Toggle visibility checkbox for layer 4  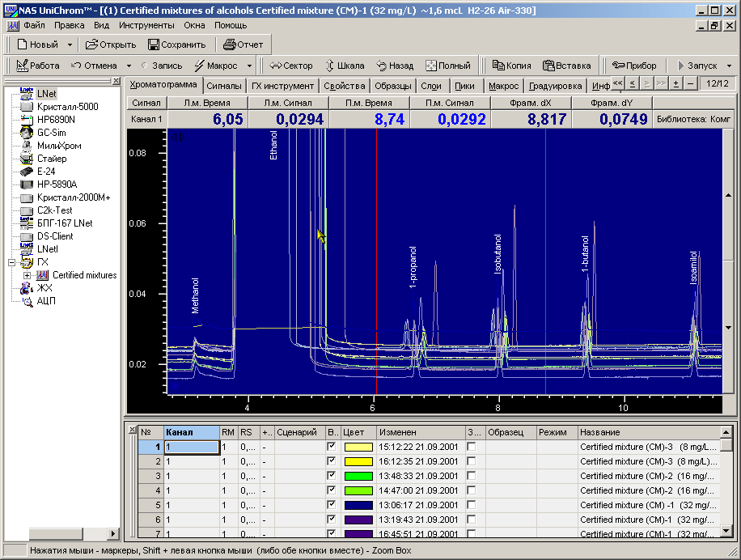pyautogui.click(x=332, y=490)
